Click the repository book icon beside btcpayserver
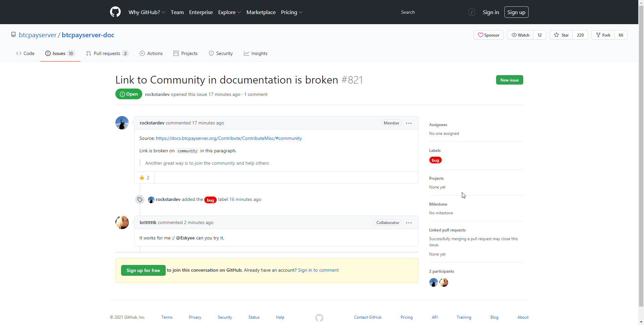Image resolution: width=644 pixels, height=325 pixels. [x=13, y=35]
